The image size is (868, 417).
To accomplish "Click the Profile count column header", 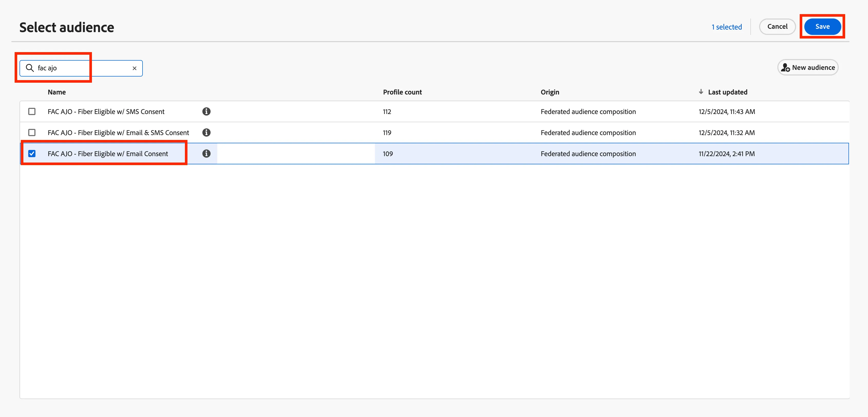I will [x=402, y=92].
